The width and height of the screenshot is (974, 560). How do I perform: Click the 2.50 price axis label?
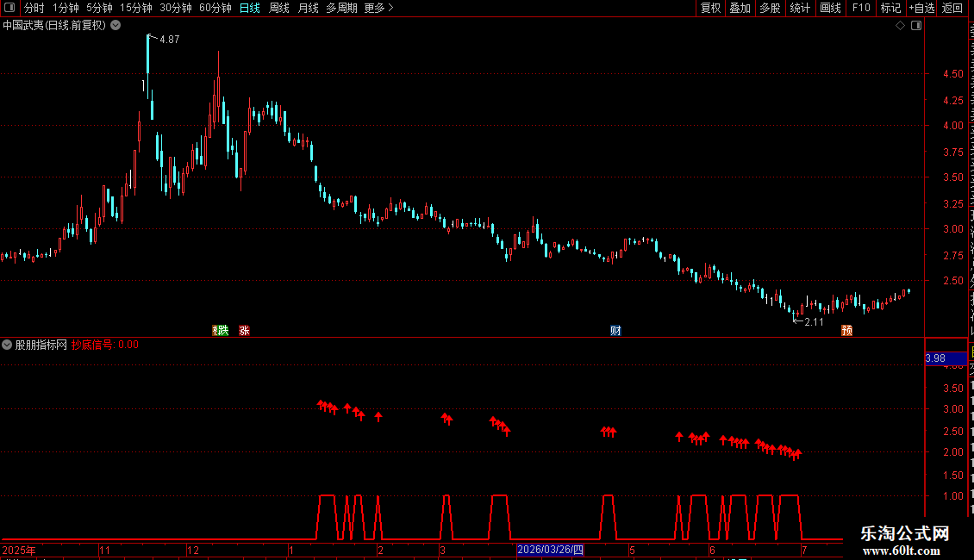tap(953, 281)
